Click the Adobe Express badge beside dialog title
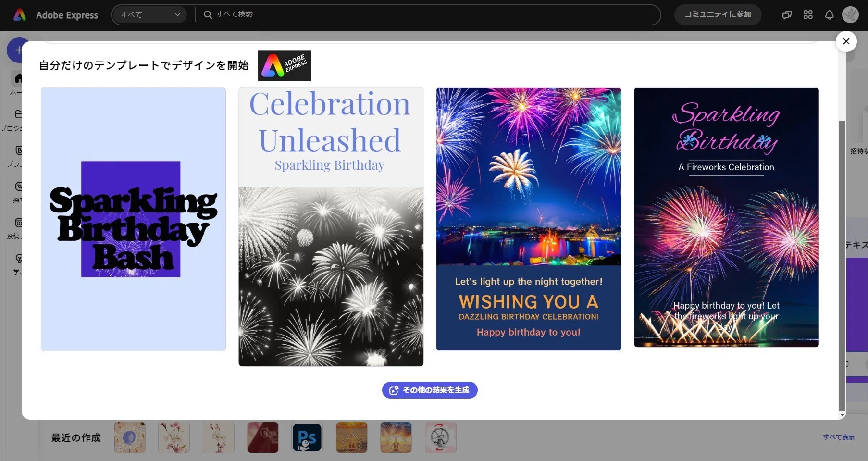 point(285,65)
